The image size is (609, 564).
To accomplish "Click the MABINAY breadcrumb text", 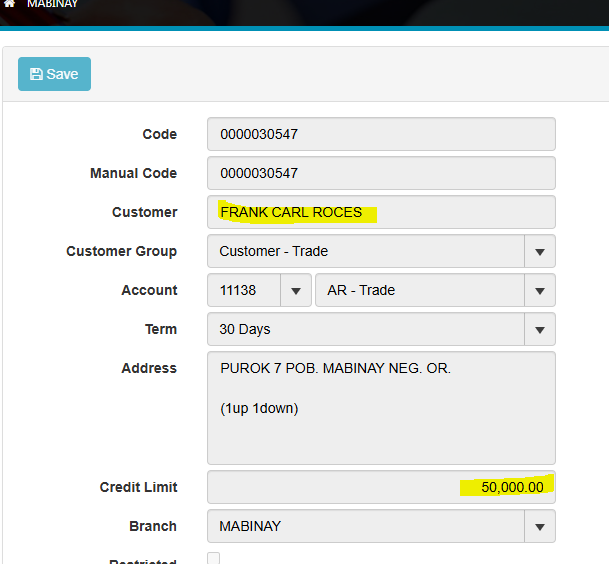I will pyautogui.click(x=52, y=4).
